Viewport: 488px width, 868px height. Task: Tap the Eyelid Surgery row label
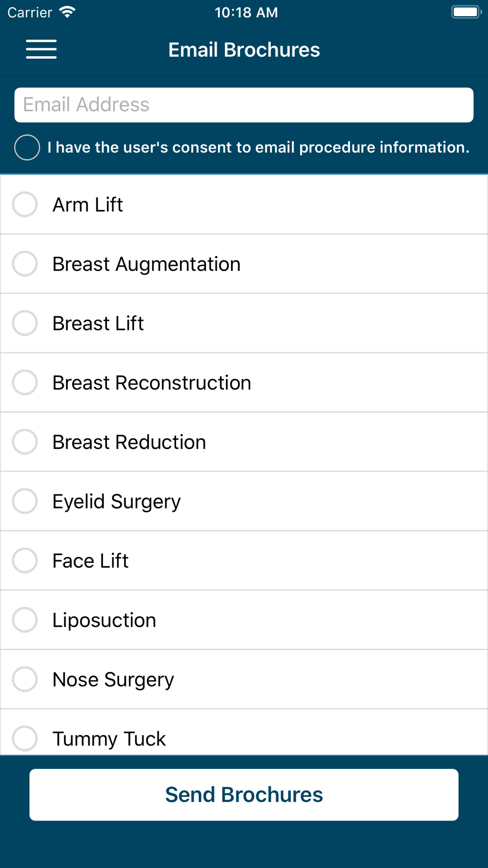(x=117, y=501)
